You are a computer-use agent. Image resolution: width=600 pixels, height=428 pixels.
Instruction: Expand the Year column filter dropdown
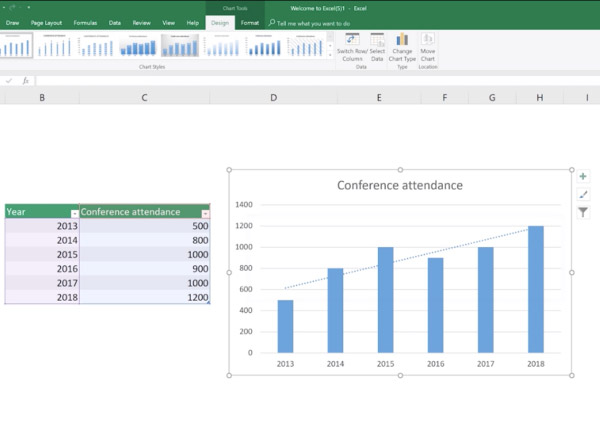point(74,213)
